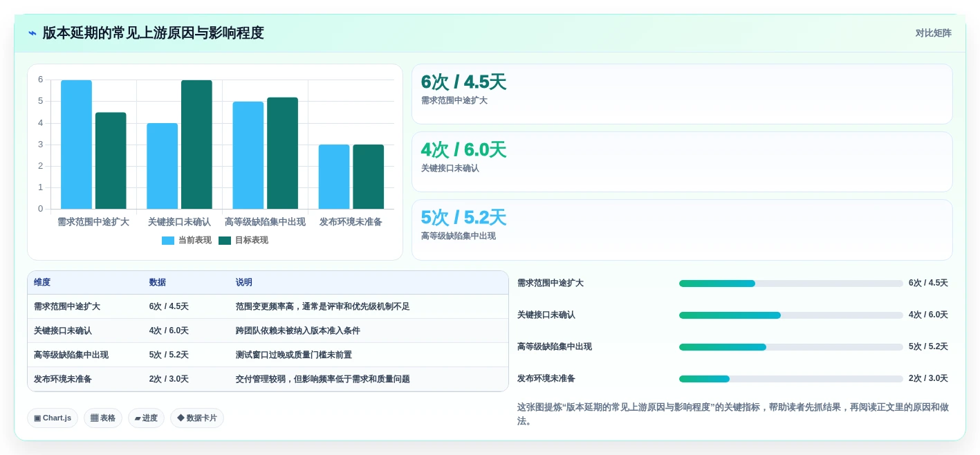
Task: Click 当前表现 bar for 关键接口未确认
Action: pyautogui.click(x=162, y=166)
